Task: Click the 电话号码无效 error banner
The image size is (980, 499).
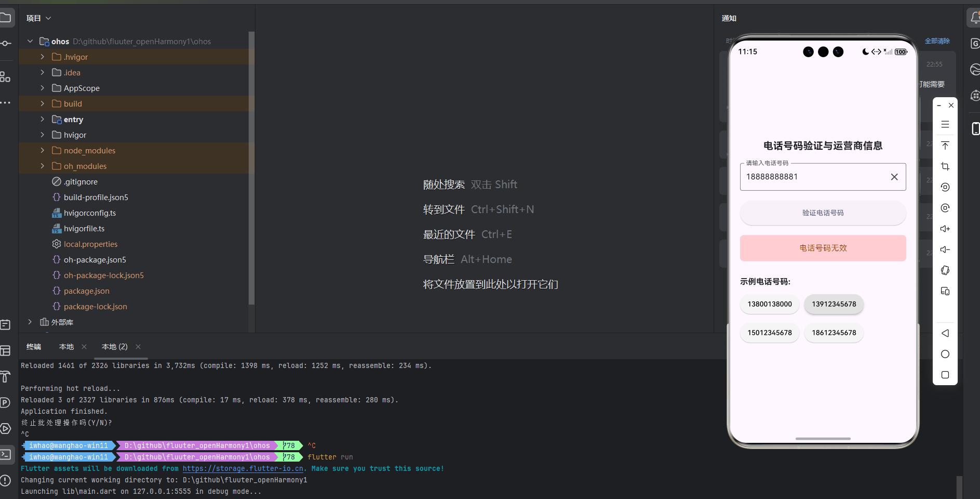Action: point(823,248)
